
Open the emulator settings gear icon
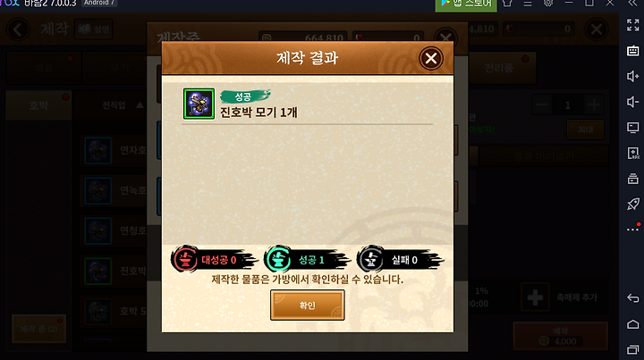pos(548,4)
